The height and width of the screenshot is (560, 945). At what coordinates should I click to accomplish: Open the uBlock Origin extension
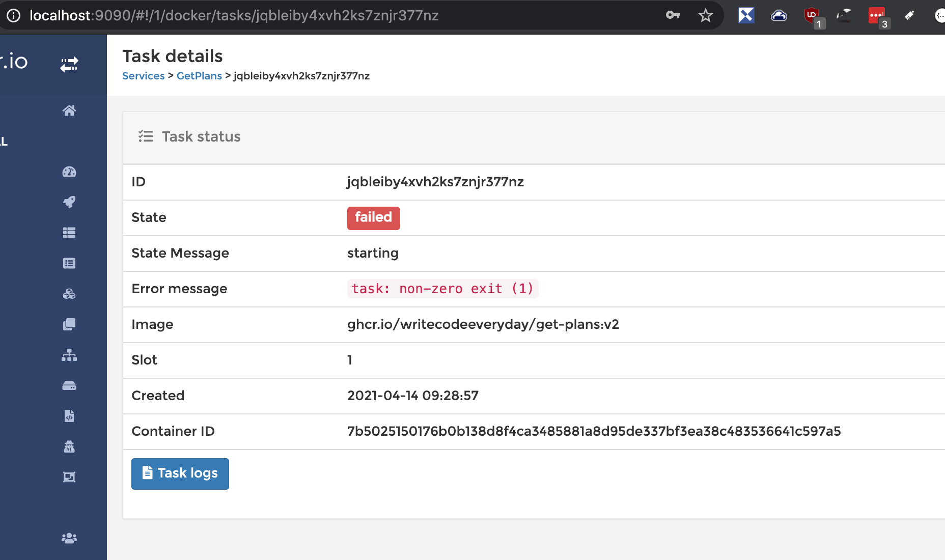(811, 15)
